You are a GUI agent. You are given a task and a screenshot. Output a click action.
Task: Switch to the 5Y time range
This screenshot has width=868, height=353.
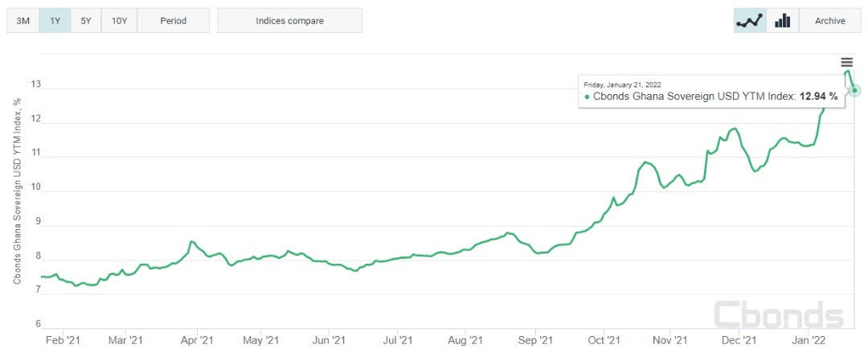[86, 20]
